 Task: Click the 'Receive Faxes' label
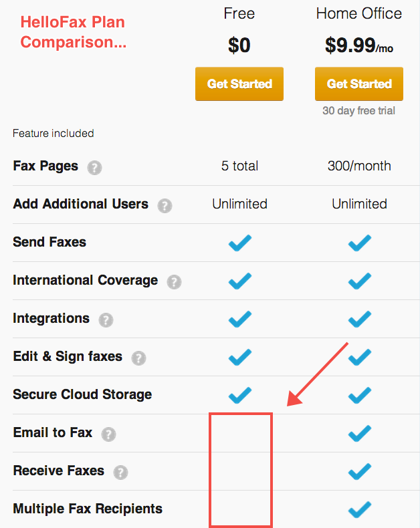pyautogui.click(x=59, y=471)
